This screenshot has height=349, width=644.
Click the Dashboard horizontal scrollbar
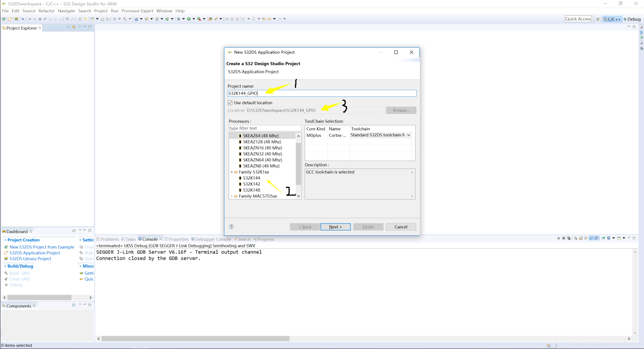click(x=39, y=298)
